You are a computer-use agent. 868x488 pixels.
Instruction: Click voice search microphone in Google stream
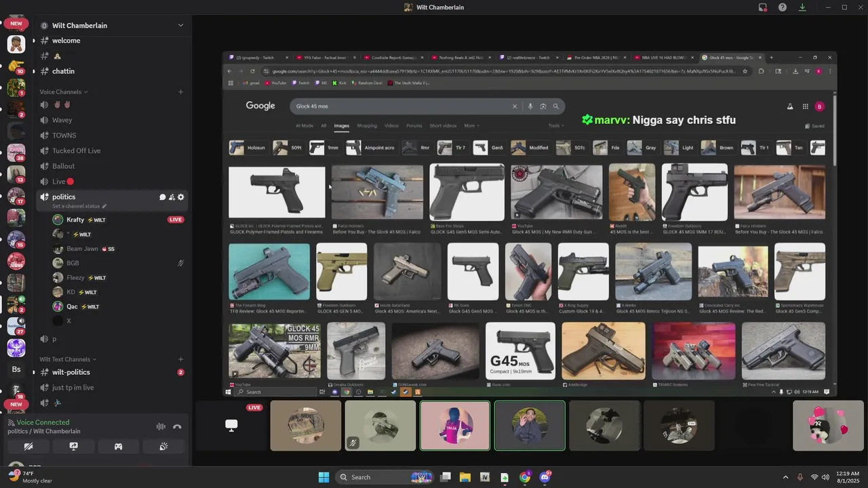[530, 106]
